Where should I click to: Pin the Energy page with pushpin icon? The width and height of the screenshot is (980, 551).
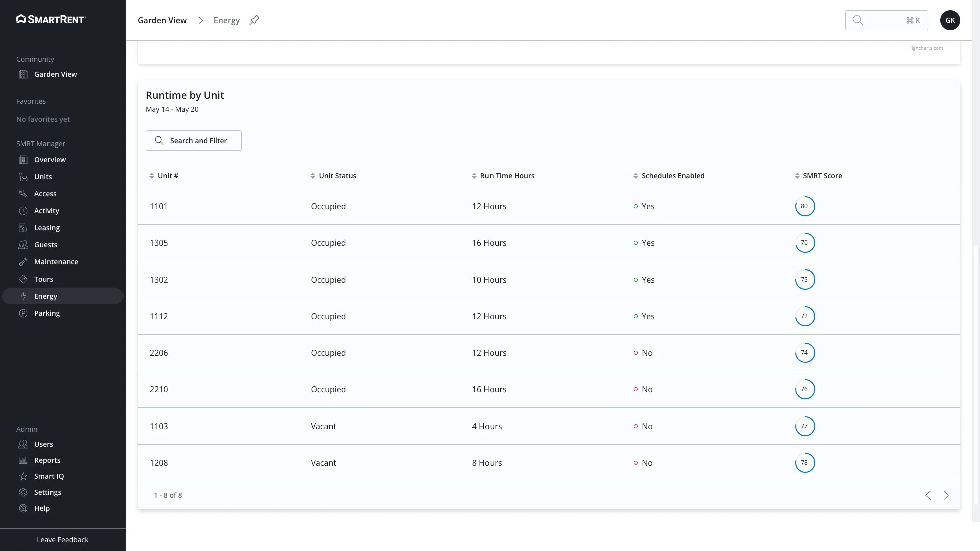pyautogui.click(x=254, y=20)
